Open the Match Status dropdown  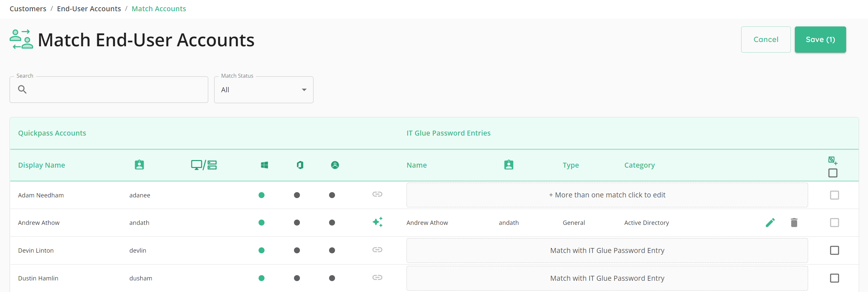pos(264,90)
